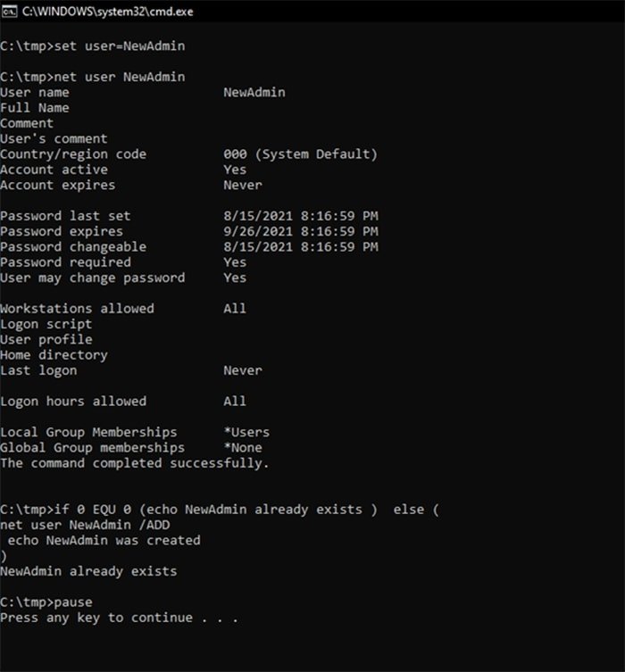Click the NewAdmin value beside User name

(x=254, y=92)
